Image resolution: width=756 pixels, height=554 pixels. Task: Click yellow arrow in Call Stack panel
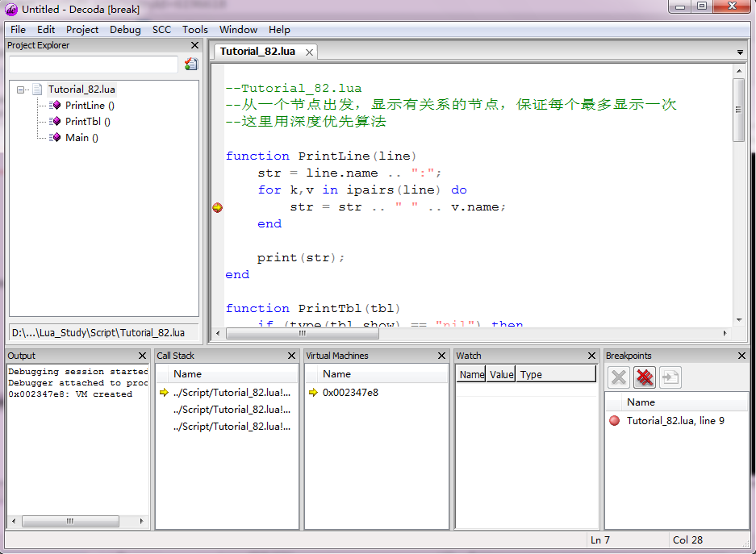click(x=164, y=393)
